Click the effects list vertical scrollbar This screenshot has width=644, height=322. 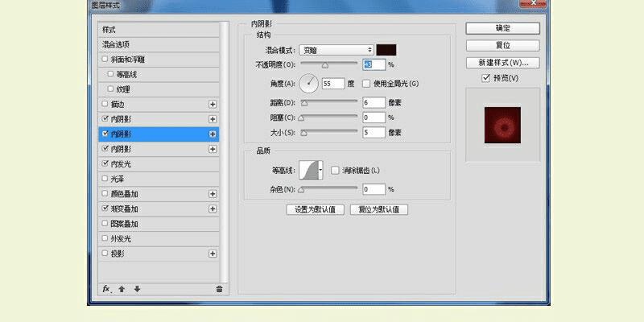pos(225,152)
